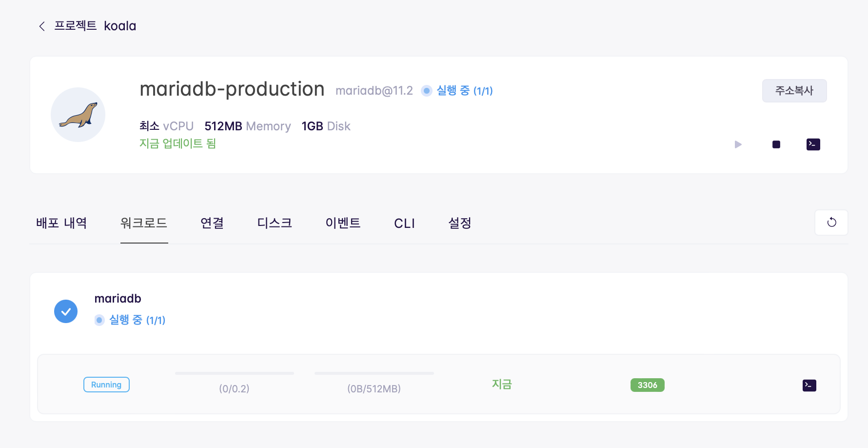
Task: Refresh the view with the reload icon
Action: coord(831,223)
